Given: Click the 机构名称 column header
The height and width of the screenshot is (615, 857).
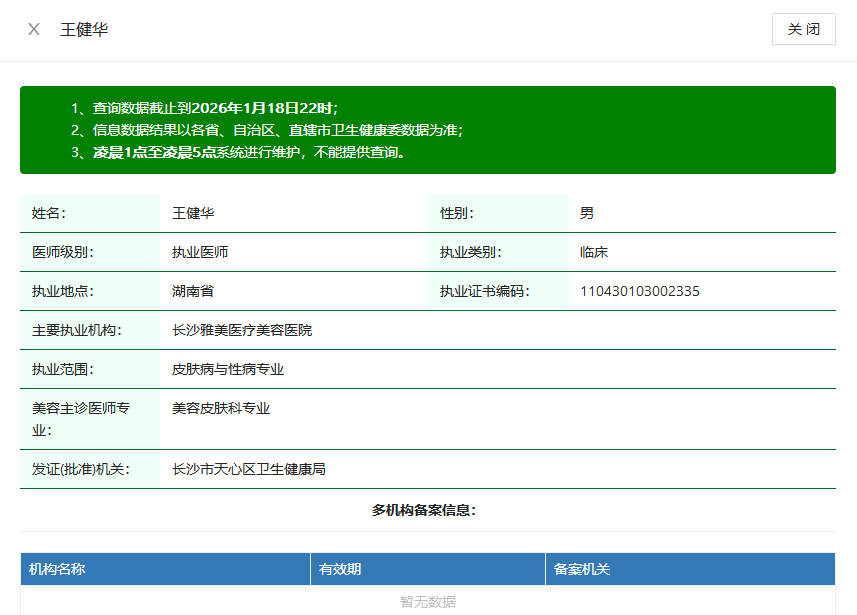Looking at the screenshot, I should tap(57, 569).
